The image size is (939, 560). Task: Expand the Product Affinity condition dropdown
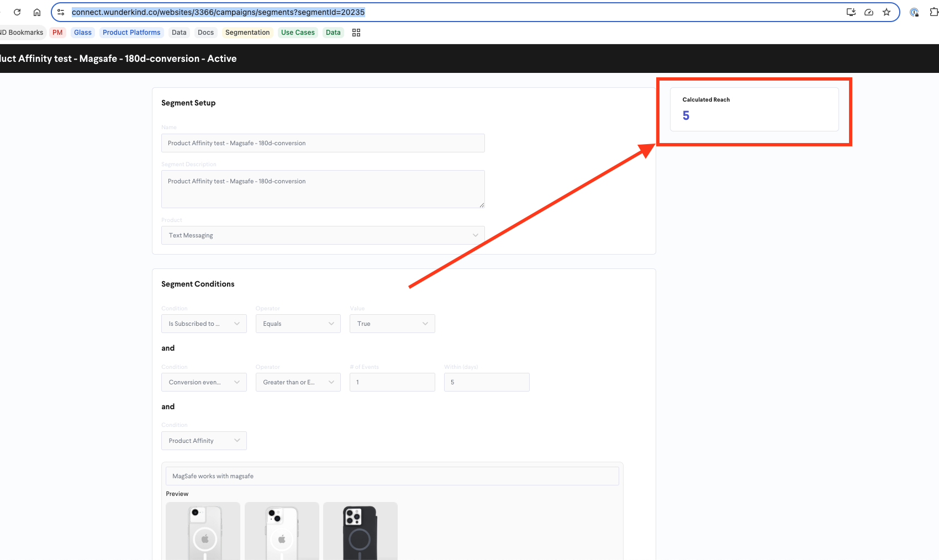pos(204,441)
